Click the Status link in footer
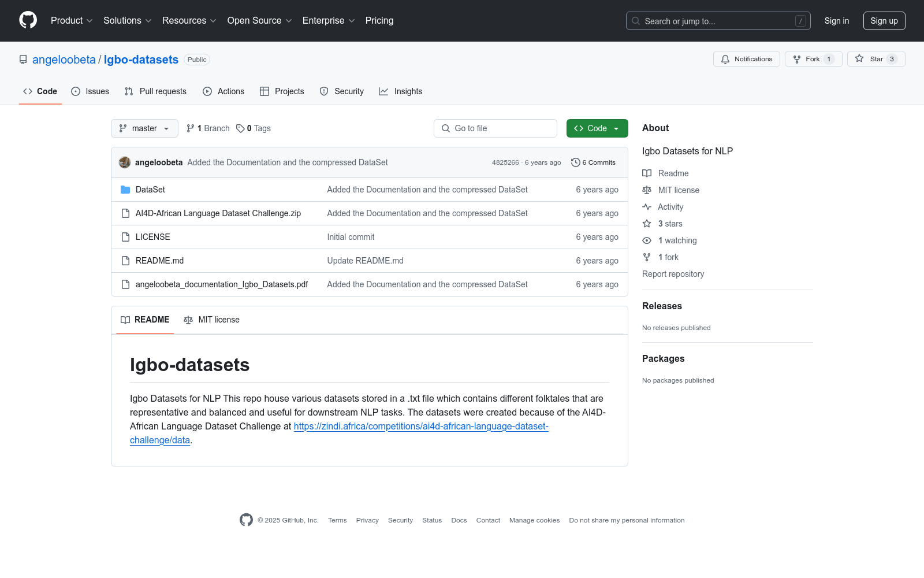The image size is (924, 578). tap(432, 520)
